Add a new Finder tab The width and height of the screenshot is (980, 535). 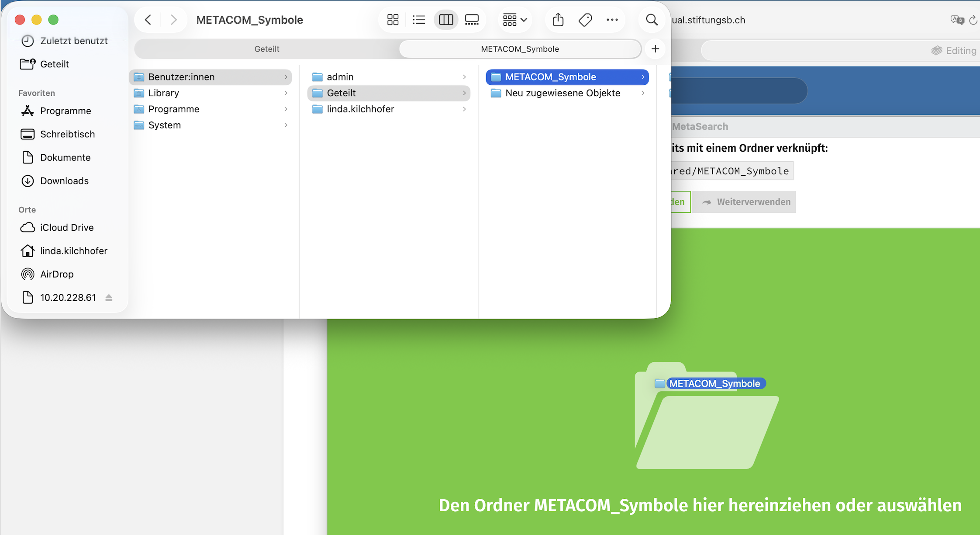click(x=655, y=49)
